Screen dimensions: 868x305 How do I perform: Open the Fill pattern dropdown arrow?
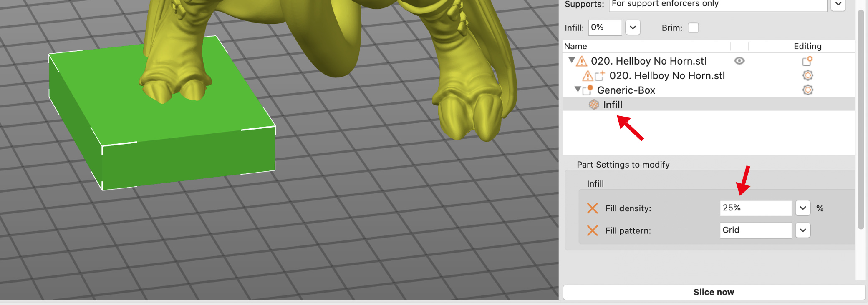point(802,230)
